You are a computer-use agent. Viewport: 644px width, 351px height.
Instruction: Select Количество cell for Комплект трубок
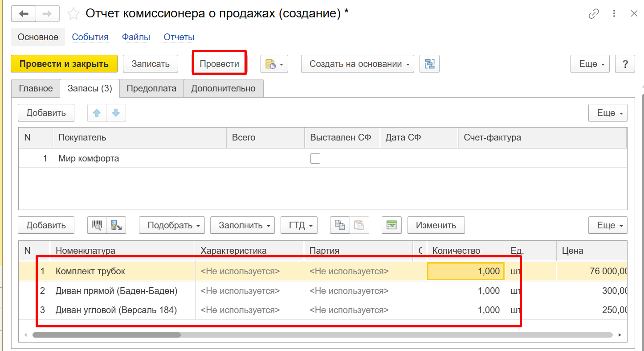coord(465,271)
